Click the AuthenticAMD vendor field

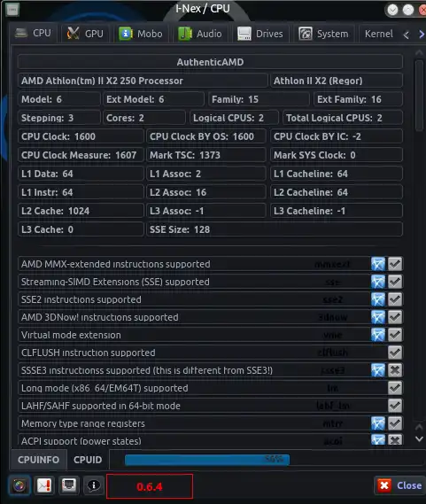click(210, 62)
